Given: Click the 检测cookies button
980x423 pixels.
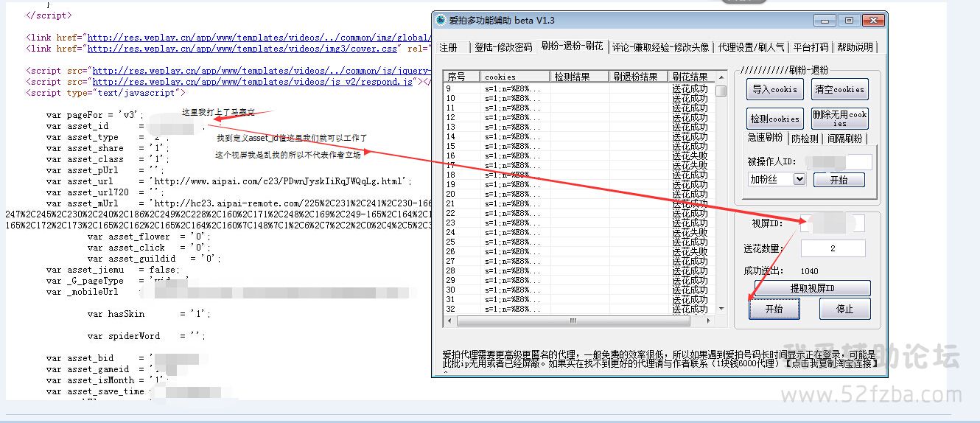Looking at the screenshot, I should point(774,119).
